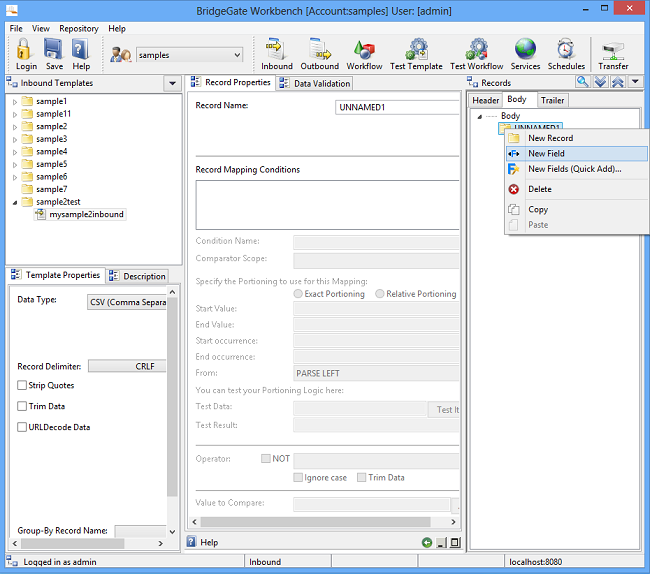Choose New Fields (Quick Add) menu entry
650x574 pixels.
577,169
